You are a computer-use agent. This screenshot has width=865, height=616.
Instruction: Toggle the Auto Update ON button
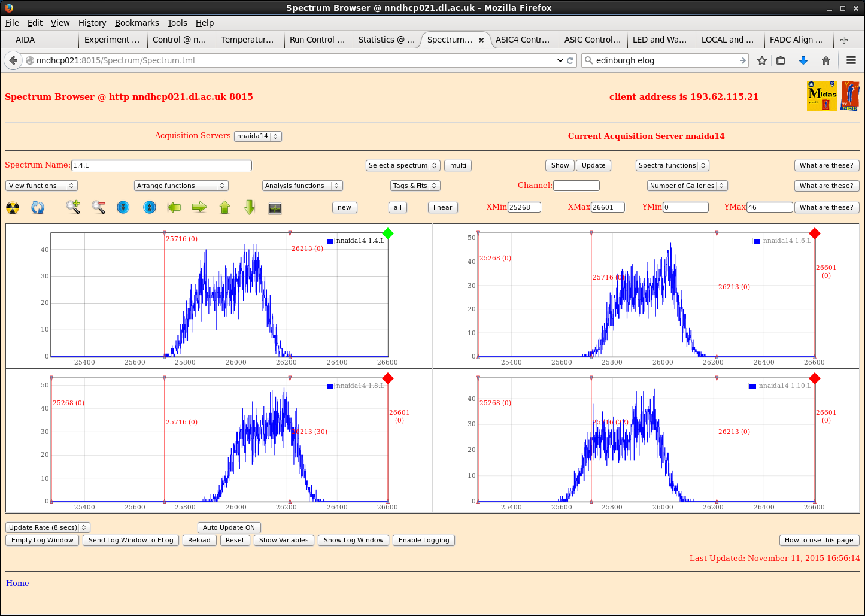coord(229,527)
